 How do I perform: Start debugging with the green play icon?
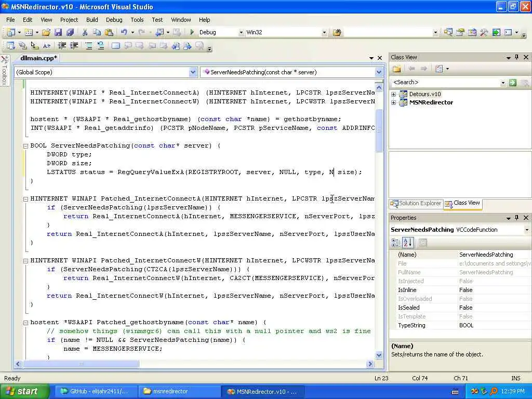click(x=192, y=32)
